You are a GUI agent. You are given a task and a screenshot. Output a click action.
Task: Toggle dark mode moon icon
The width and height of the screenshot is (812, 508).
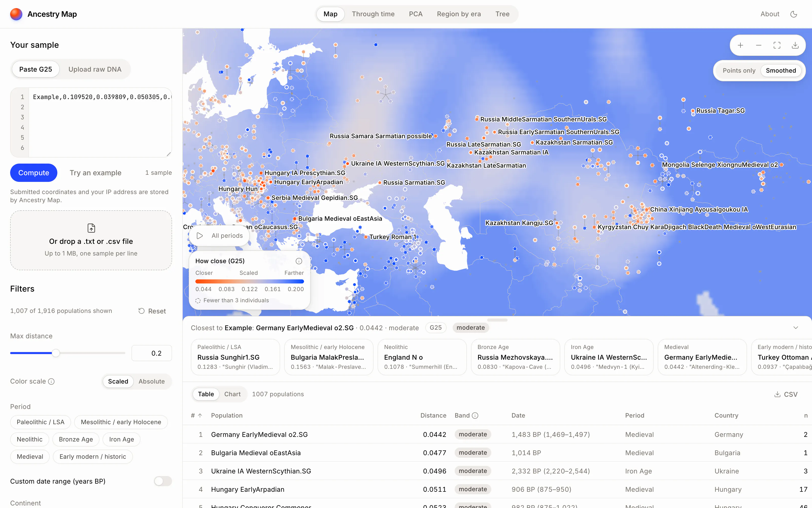coord(793,14)
